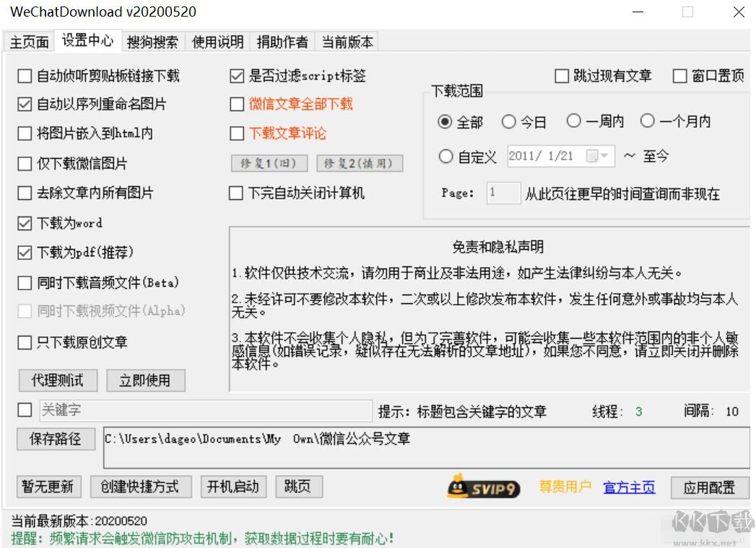Check 微信文章全部下载 option
This screenshot has height=548, width=756.
[x=235, y=104]
